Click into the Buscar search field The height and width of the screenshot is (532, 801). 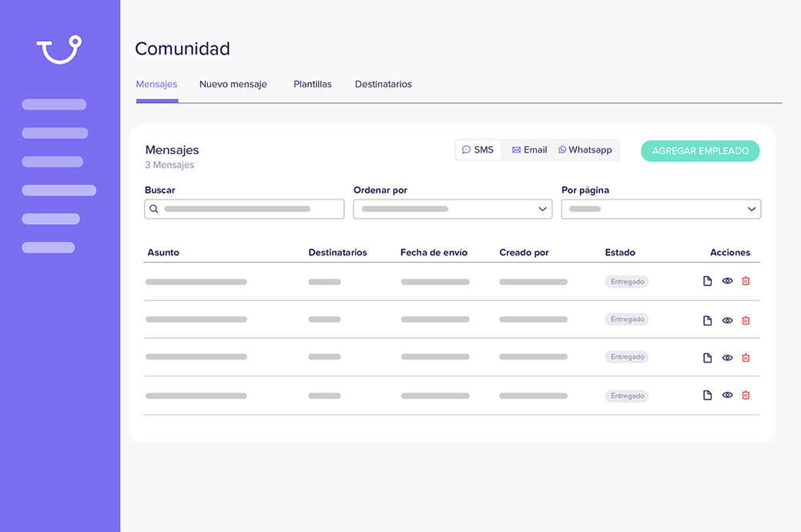click(x=246, y=209)
